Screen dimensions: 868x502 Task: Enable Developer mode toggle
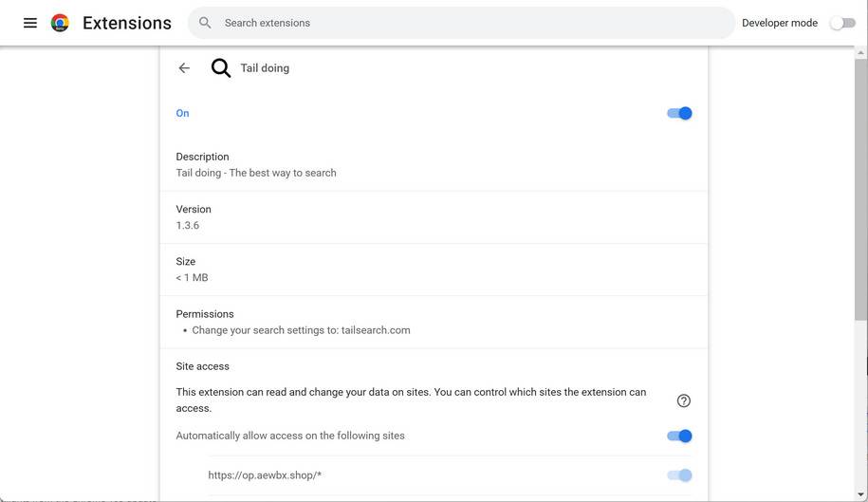pos(841,23)
